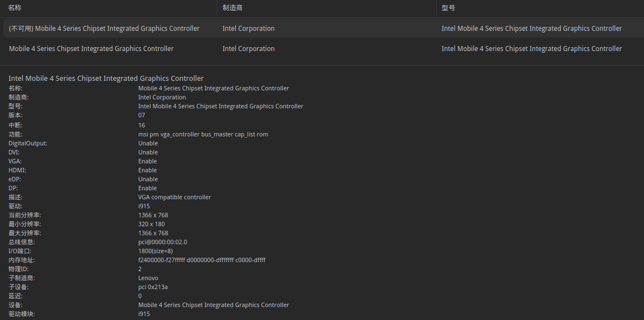
Task: Select the second row's Mobile 4 Series name cell
Action: coord(91,49)
